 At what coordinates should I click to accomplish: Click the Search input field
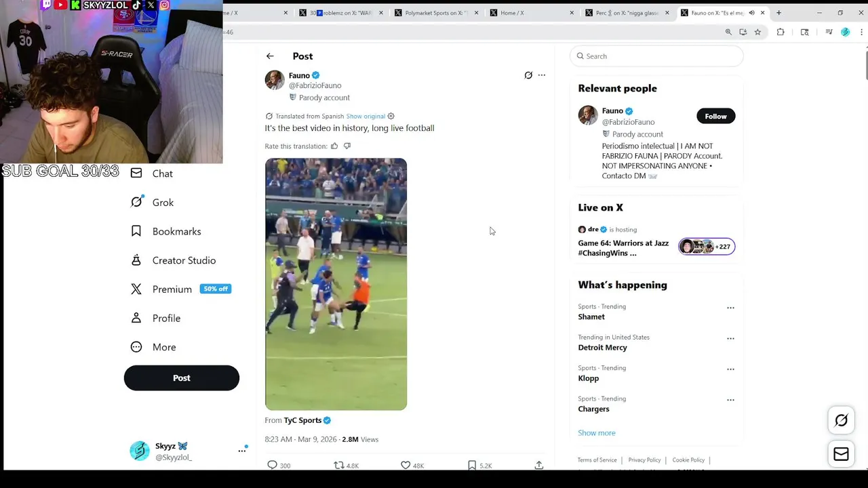pyautogui.click(x=656, y=56)
